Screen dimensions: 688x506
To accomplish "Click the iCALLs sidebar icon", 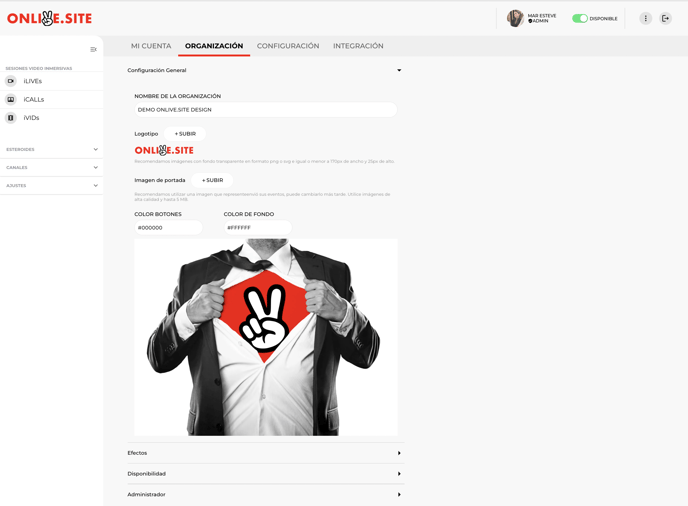I will click(x=11, y=100).
